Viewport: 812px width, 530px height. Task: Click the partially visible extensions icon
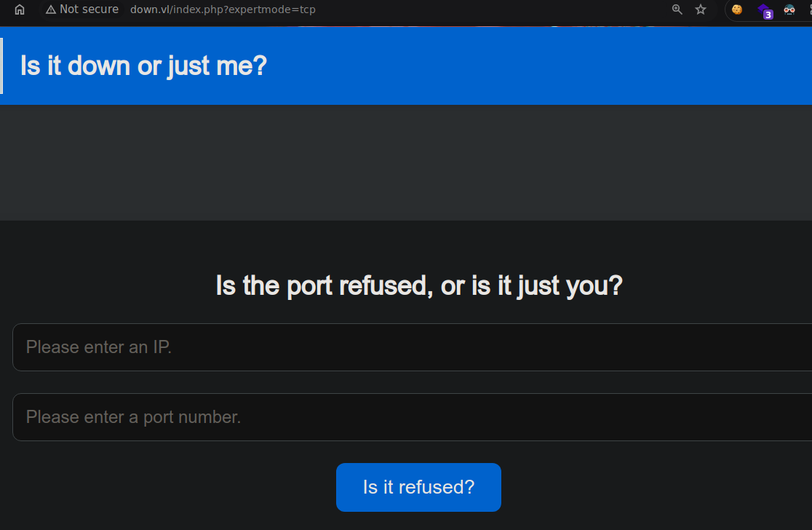809,9
